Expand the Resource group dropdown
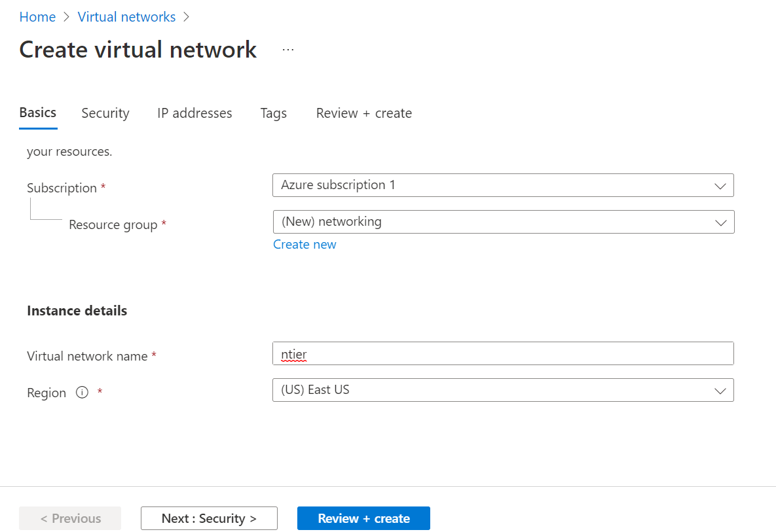 point(504,222)
